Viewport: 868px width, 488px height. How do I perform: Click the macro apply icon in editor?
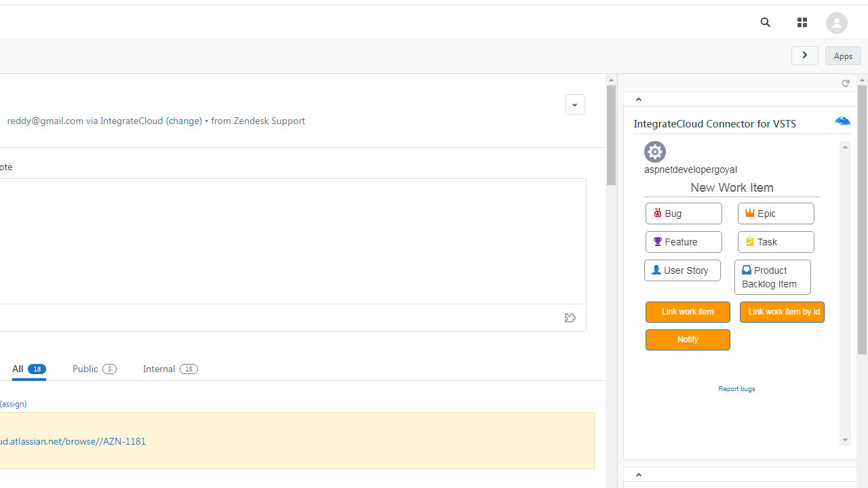(570, 318)
